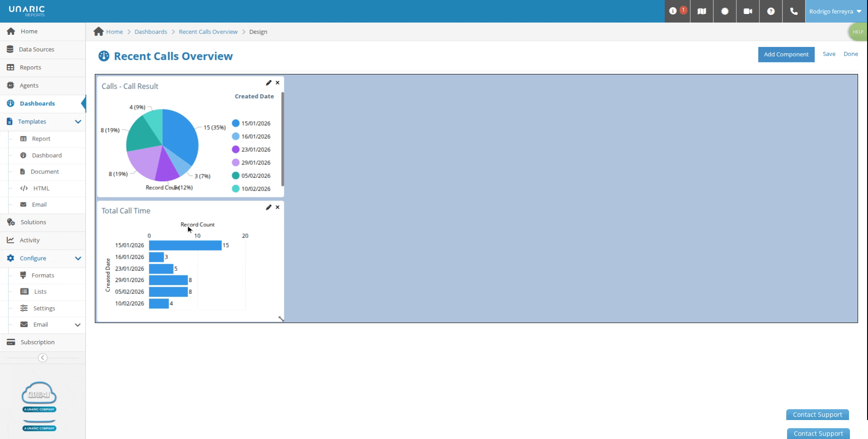Click the map icon in top bar
This screenshot has height=439, width=868.
(x=702, y=11)
